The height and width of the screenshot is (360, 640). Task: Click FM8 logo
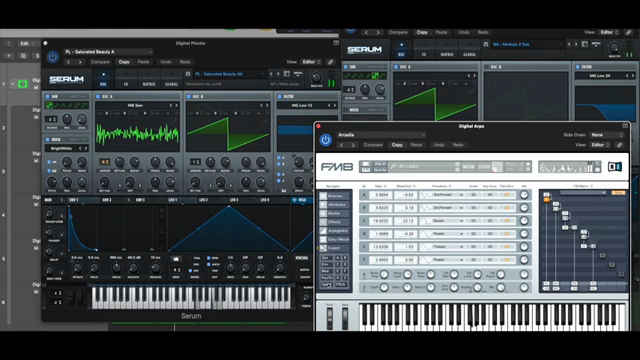(x=337, y=167)
